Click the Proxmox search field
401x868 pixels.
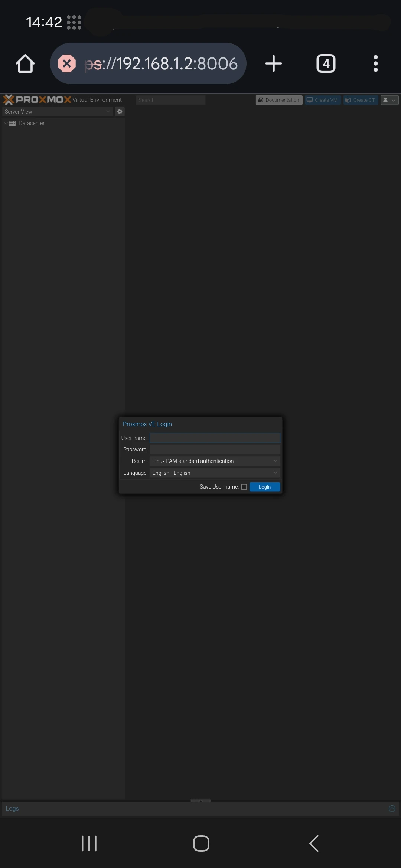[x=170, y=100]
